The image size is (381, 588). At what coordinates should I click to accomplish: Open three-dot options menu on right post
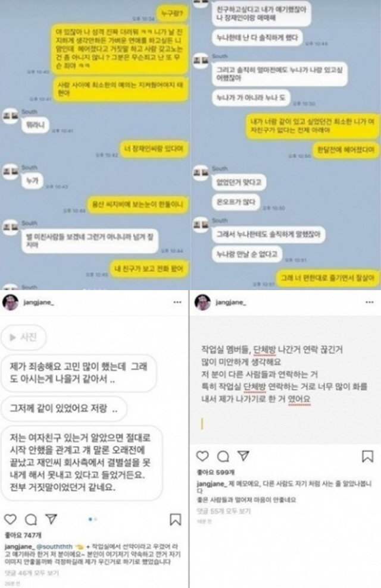[x=369, y=302]
